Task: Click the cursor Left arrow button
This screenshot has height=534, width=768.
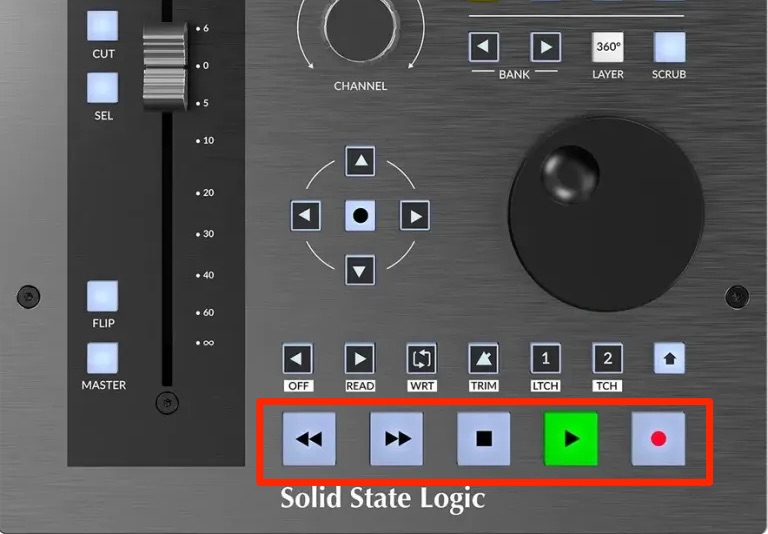Action: (306, 215)
